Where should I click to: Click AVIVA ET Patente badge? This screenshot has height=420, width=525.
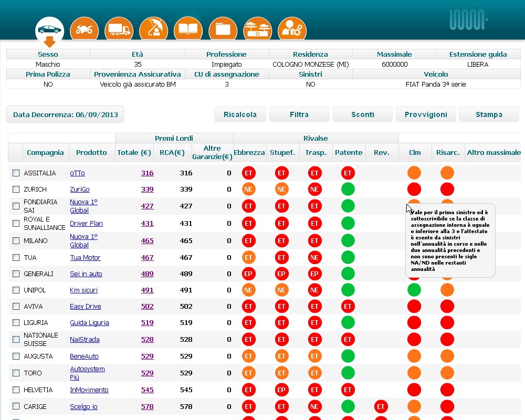click(348, 306)
